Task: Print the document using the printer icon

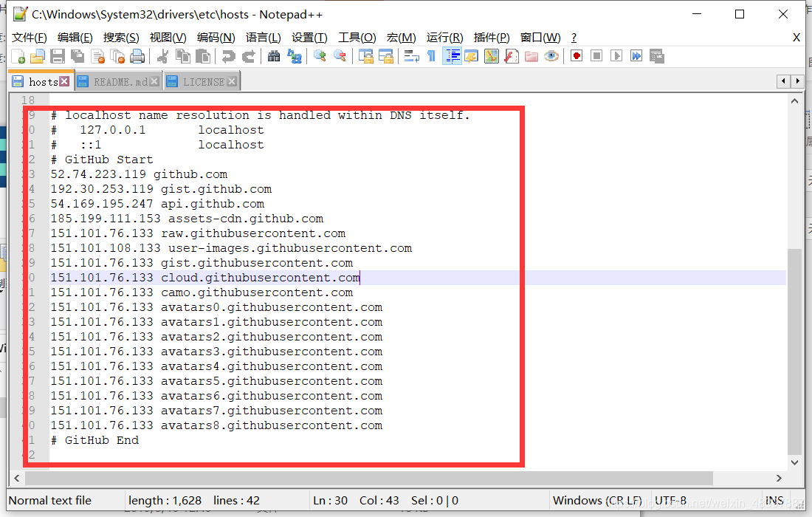Action: click(x=137, y=56)
